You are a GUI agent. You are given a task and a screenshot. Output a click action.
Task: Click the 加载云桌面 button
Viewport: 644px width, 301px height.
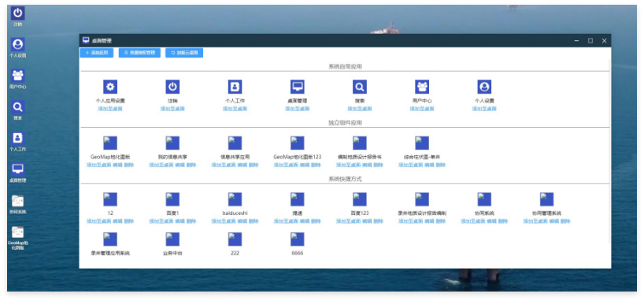click(184, 53)
